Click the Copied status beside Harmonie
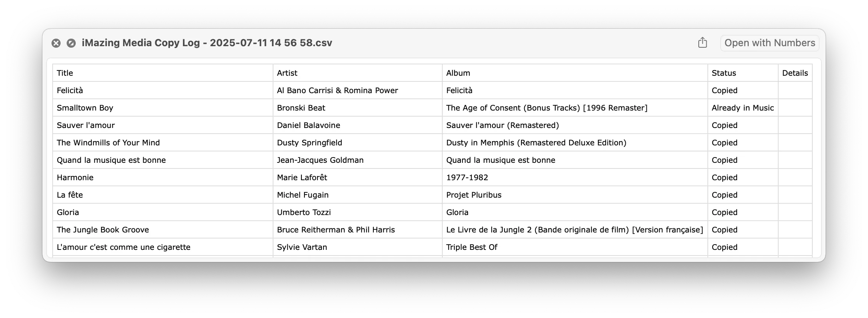Viewport: 868px width, 318px height. tap(724, 177)
